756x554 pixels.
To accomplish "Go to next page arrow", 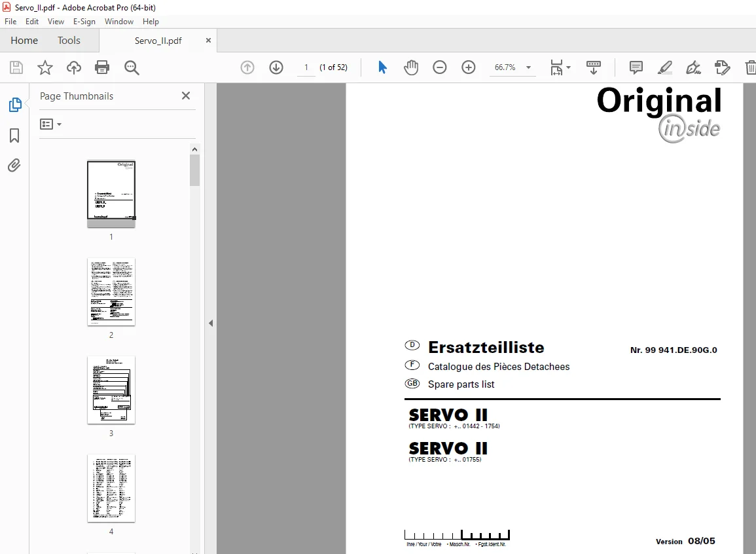I will [x=276, y=67].
